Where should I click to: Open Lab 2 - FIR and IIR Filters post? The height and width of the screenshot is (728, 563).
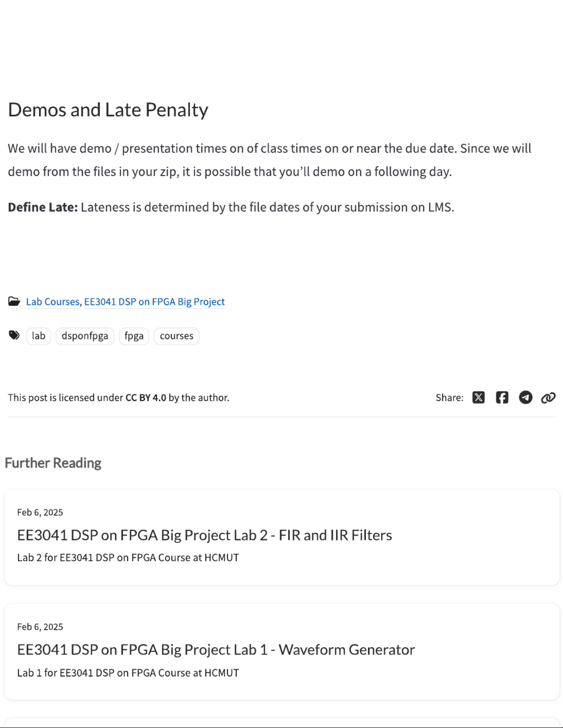click(205, 535)
